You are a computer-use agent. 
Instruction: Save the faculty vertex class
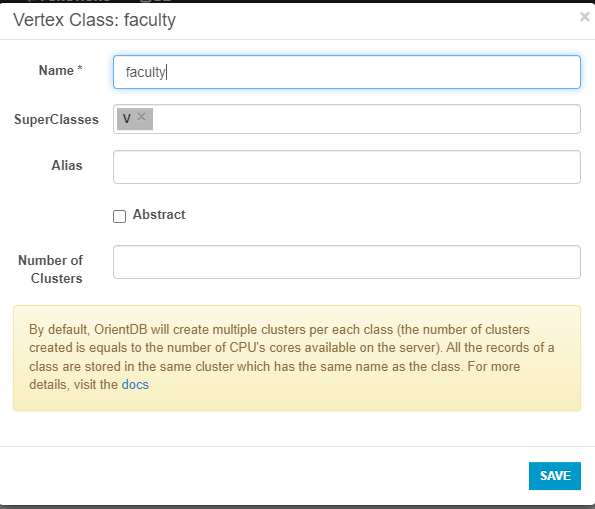pos(555,476)
